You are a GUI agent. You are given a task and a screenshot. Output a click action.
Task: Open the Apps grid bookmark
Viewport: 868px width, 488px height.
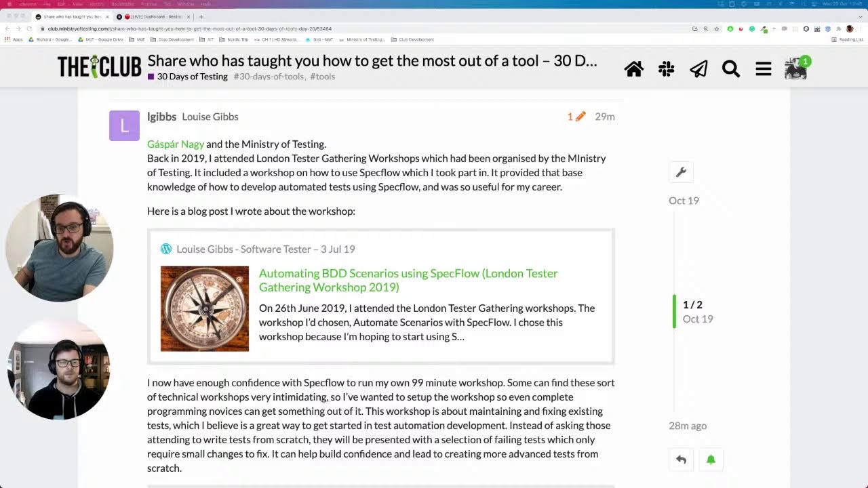[14, 39]
